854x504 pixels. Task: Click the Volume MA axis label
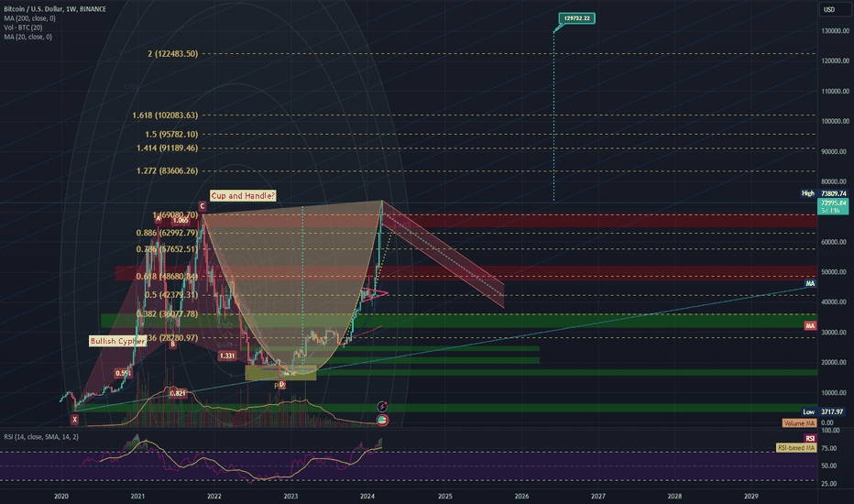click(799, 423)
